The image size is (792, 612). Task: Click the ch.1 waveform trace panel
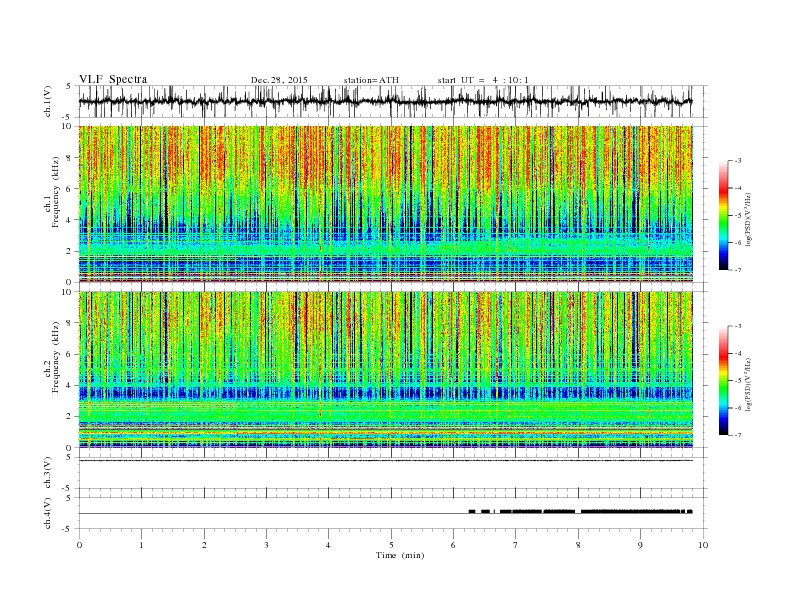[x=393, y=101]
